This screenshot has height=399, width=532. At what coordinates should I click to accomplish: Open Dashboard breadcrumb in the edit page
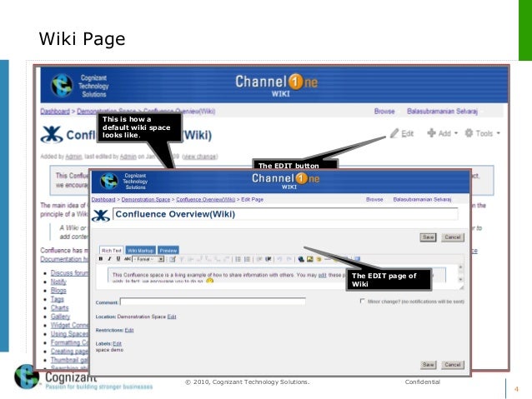[103, 200]
